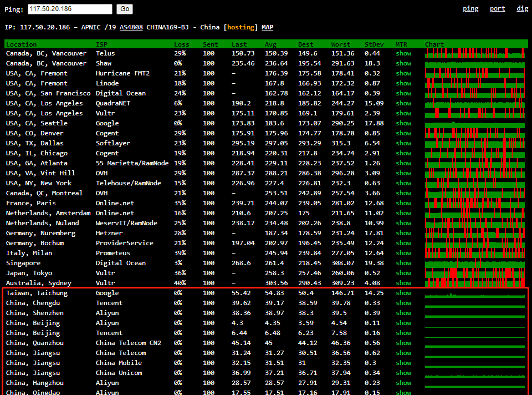Show MTR for QuadraNET Los Angeles
The width and height of the screenshot is (532, 395).
403,103
